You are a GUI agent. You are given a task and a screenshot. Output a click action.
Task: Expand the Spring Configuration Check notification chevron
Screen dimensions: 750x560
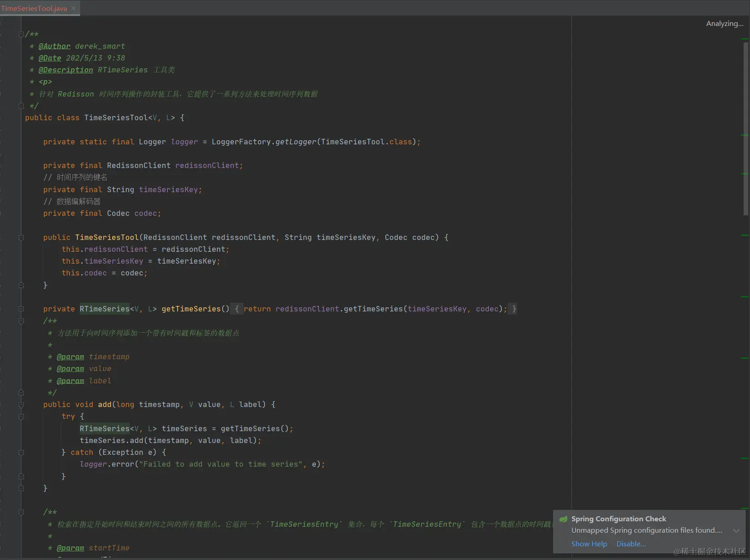coord(736,531)
